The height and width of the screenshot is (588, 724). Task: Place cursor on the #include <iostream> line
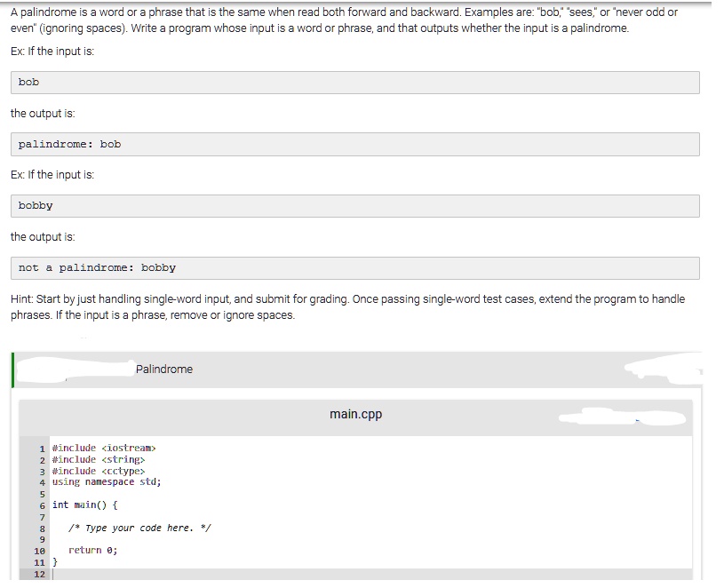point(104,448)
